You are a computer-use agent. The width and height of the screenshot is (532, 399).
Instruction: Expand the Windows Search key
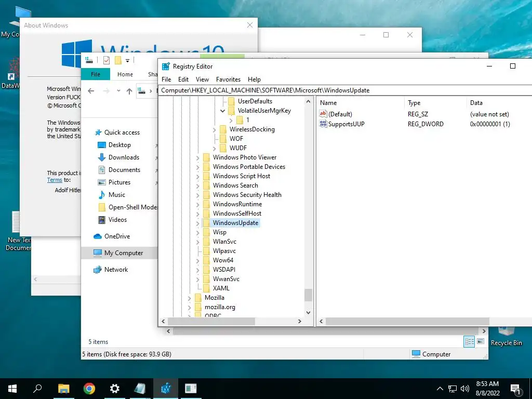(x=198, y=186)
